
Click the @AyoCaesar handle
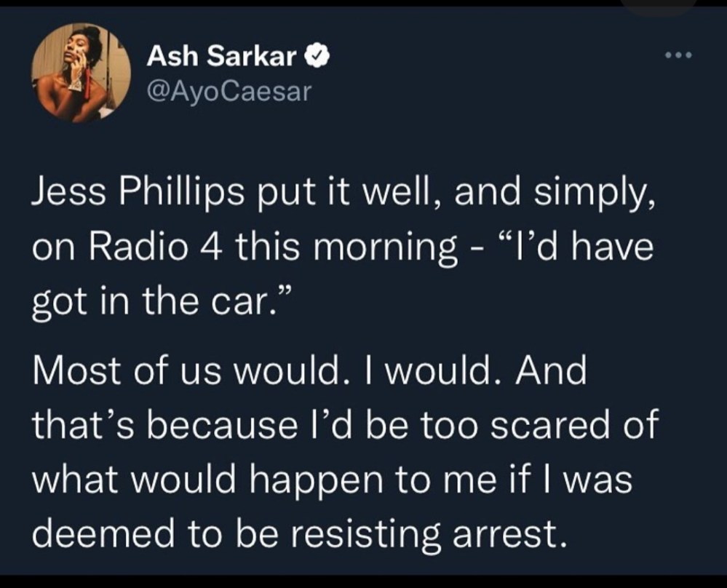229,92
